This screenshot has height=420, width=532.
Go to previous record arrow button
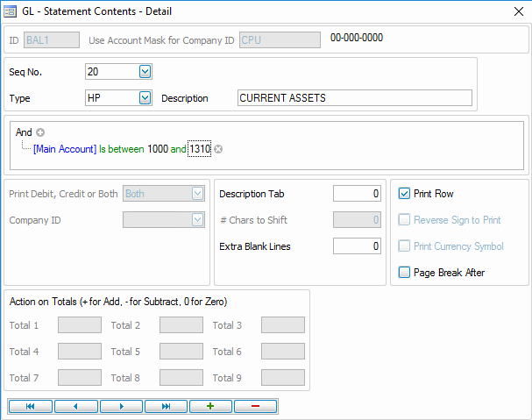[x=76, y=406]
